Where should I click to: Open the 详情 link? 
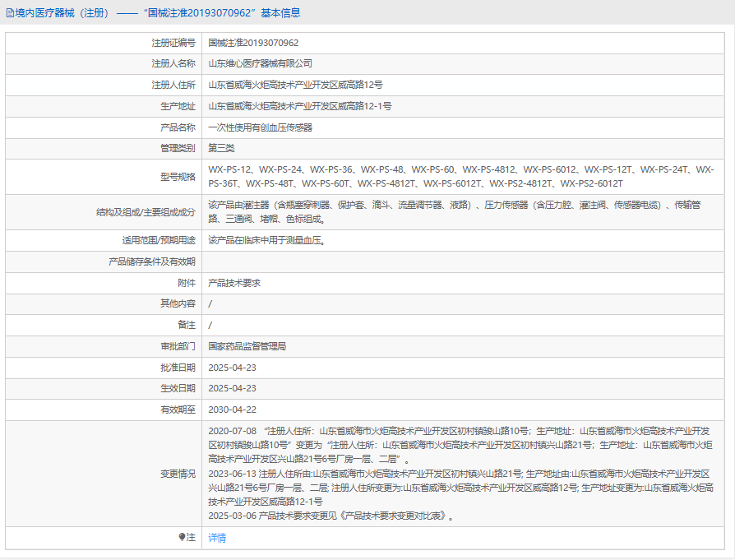point(217,538)
